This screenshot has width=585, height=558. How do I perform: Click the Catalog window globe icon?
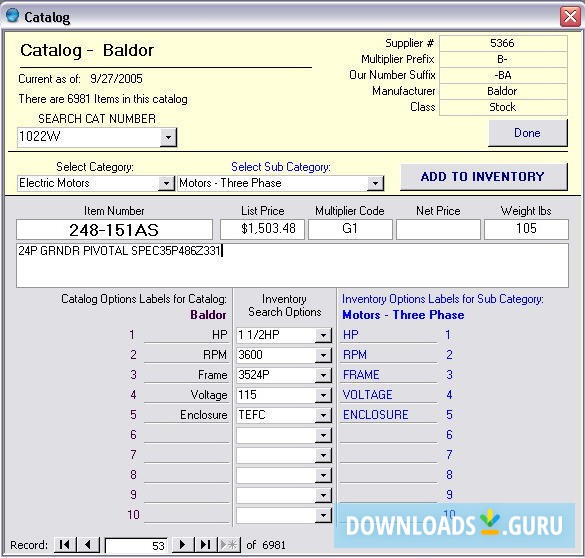tap(13, 16)
